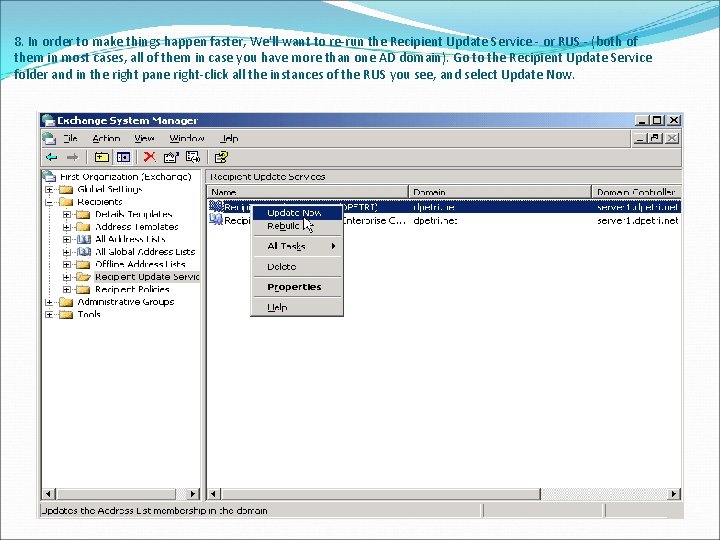The image size is (720, 540).
Task: Expand the Tools node
Action: [49, 315]
